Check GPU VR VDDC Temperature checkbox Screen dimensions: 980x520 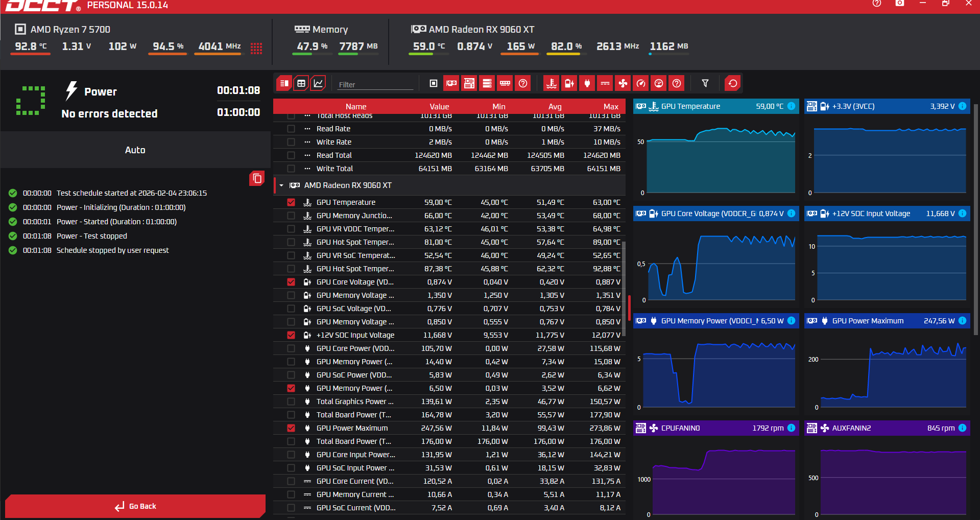point(291,229)
